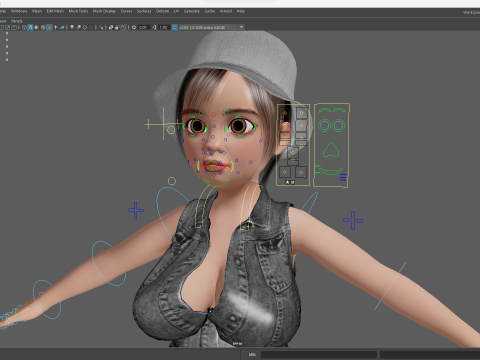Screen dimensions: 480x360
Task: Click the Gamma value field 1.00
Action: click(163, 27)
